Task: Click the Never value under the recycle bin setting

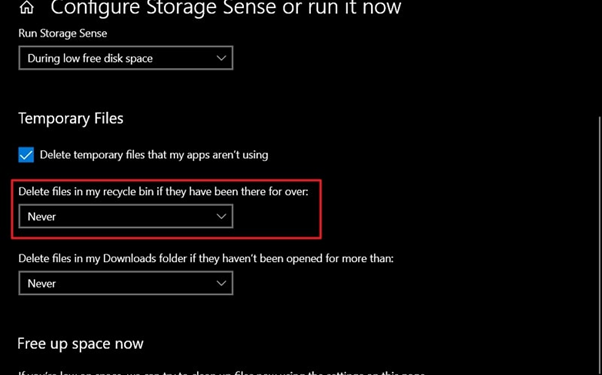Action: [41, 217]
